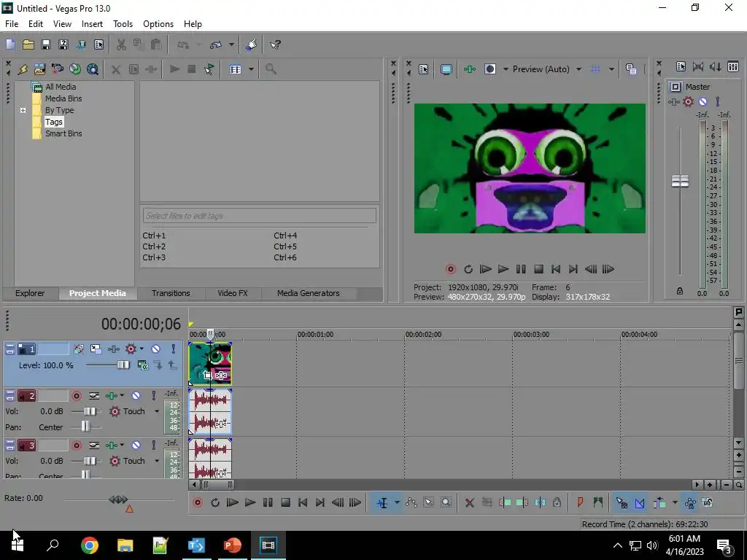
Task: Open track 2 Touch automation dropdown
Action: pyautogui.click(x=157, y=411)
